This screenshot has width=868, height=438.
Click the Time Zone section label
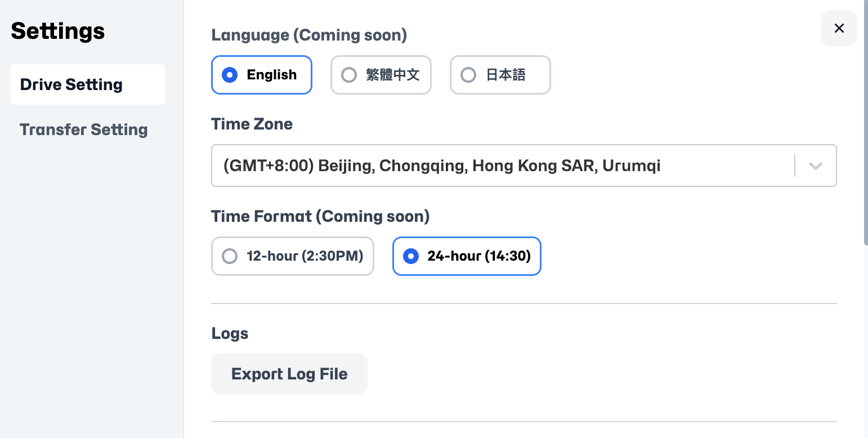[252, 124]
